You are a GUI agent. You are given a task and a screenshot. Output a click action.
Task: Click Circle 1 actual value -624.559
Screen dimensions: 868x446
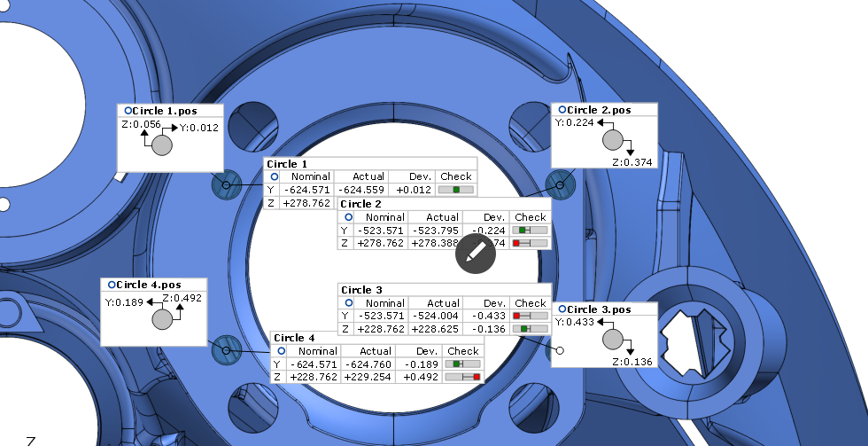(361, 190)
